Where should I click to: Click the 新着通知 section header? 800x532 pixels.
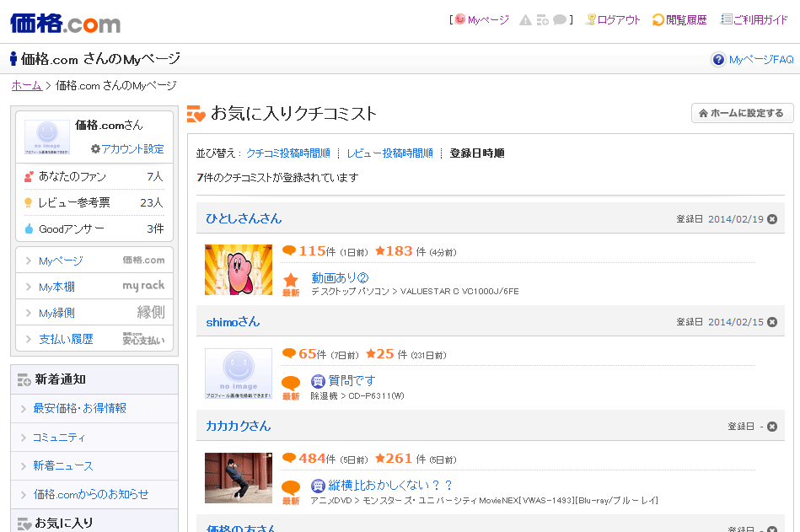tap(94, 379)
